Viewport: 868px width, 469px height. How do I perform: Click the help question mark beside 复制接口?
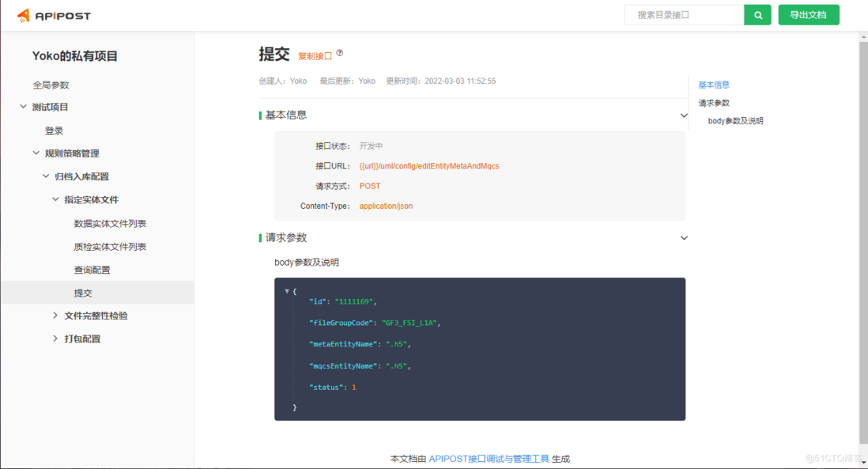tap(340, 53)
